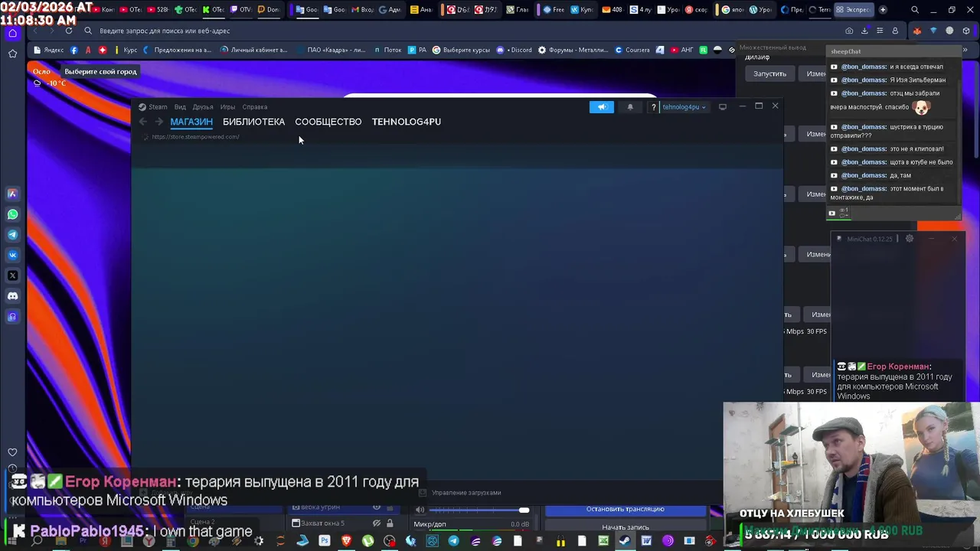Open X (Twitter) in browser sidebar
The width and height of the screenshot is (980, 551).
click(12, 275)
